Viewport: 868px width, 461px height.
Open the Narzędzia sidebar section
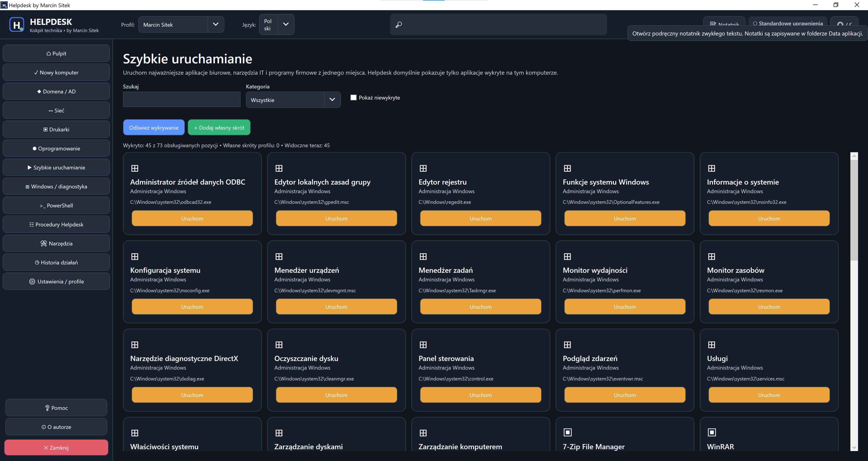56,243
